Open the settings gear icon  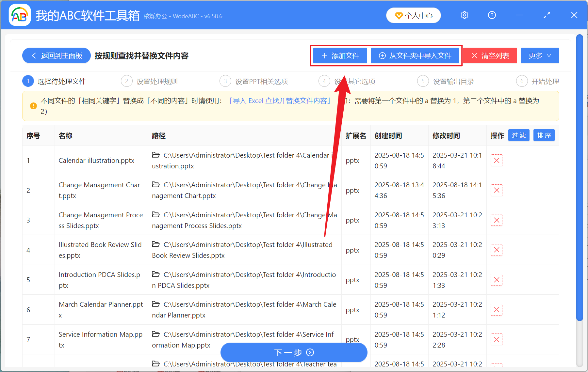pyautogui.click(x=464, y=15)
